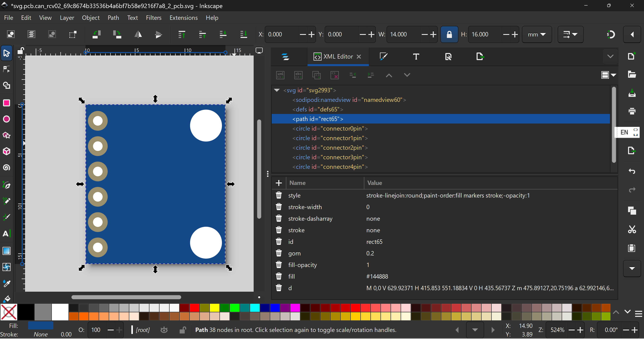644x339 pixels.
Task: Toggle current layer visibility eye
Action: pos(164,330)
